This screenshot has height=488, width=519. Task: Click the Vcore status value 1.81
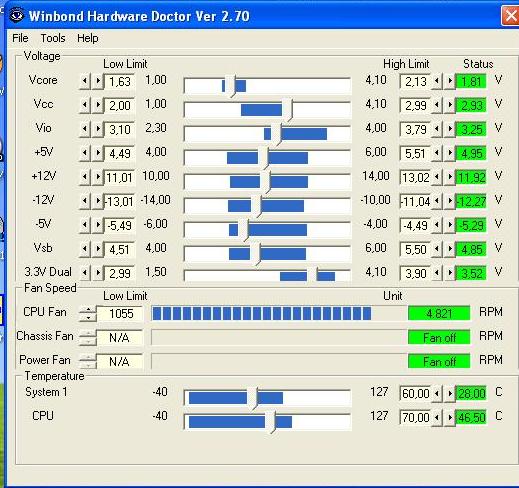pos(471,82)
